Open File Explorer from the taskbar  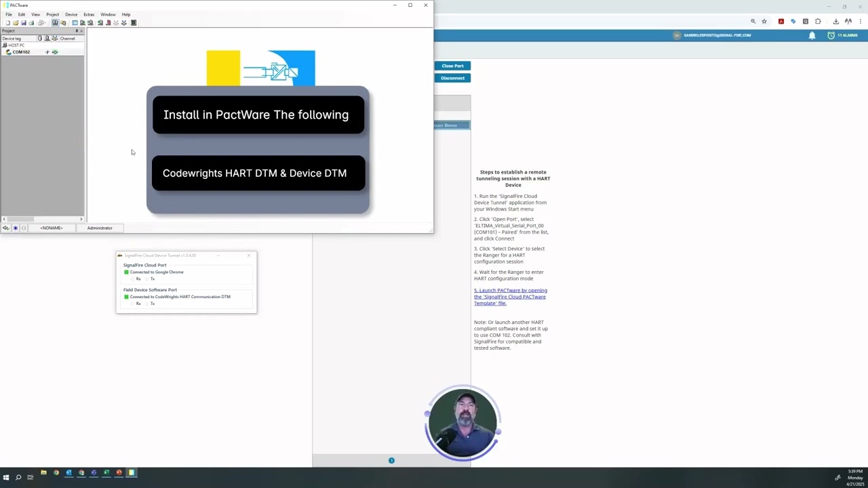43,472
